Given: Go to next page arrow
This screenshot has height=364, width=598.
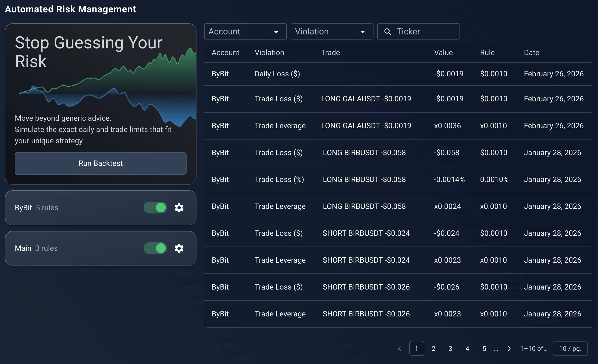Looking at the screenshot, I should [x=509, y=348].
